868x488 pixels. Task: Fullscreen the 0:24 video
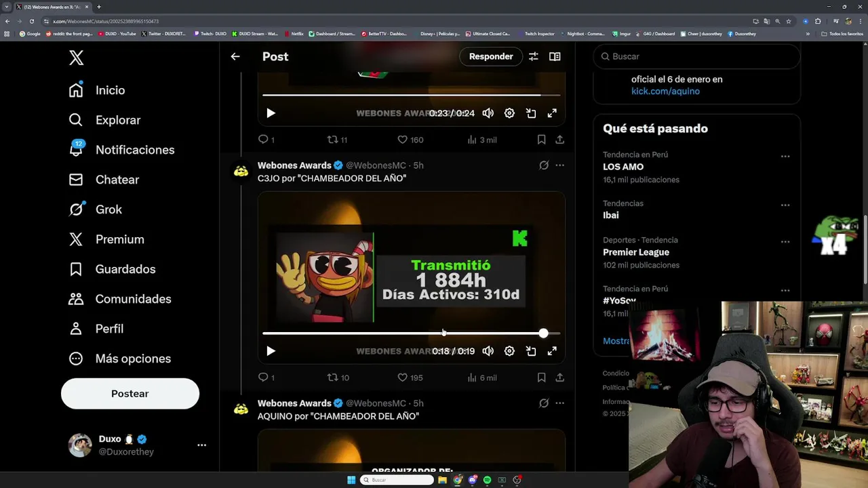pos(552,113)
